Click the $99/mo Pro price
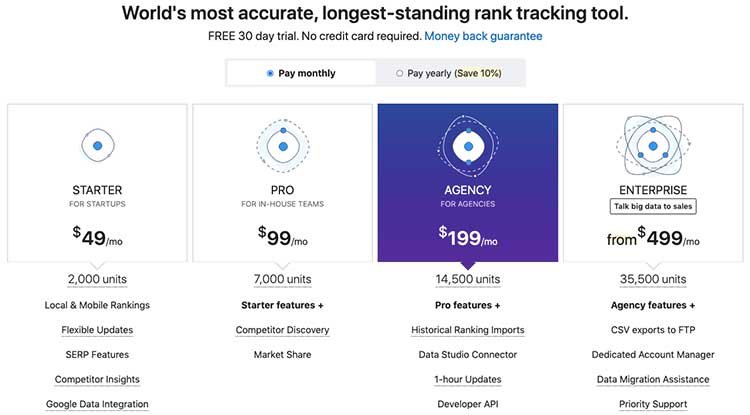The height and width of the screenshot is (415, 750). click(x=283, y=237)
